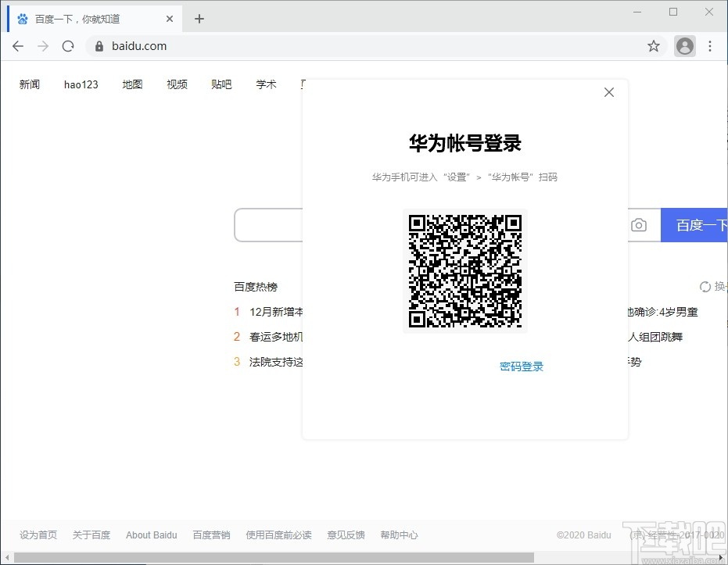The height and width of the screenshot is (565, 728).
Task: Open a new tab with the plus icon
Action: (x=199, y=19)
